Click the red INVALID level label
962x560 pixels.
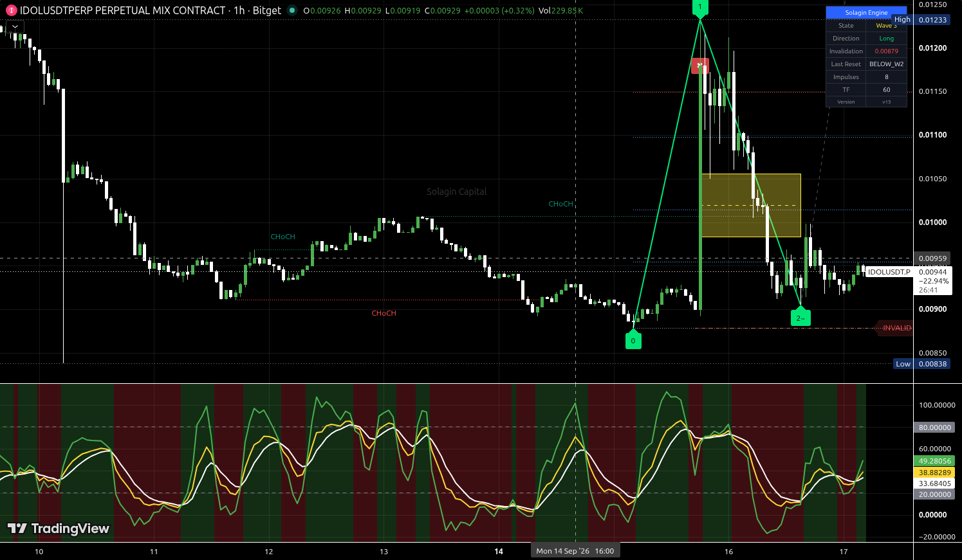click(x=896, y=328)
